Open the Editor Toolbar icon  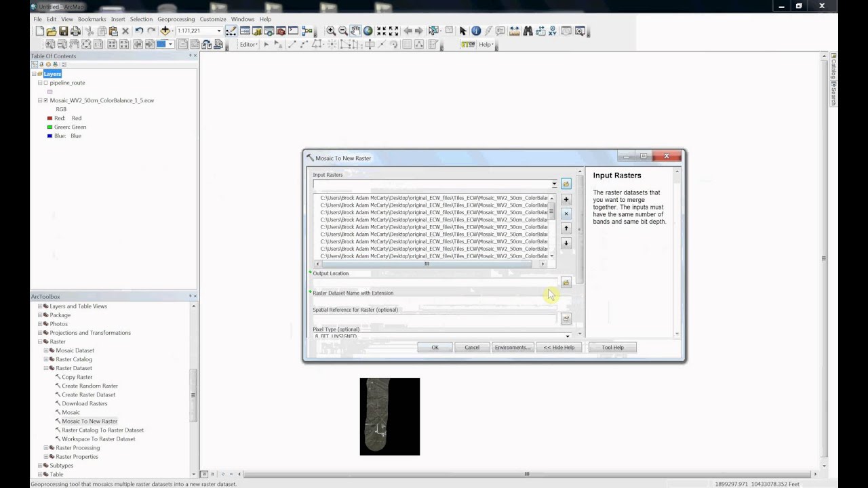pyautogui.click(x=231, y=31)
